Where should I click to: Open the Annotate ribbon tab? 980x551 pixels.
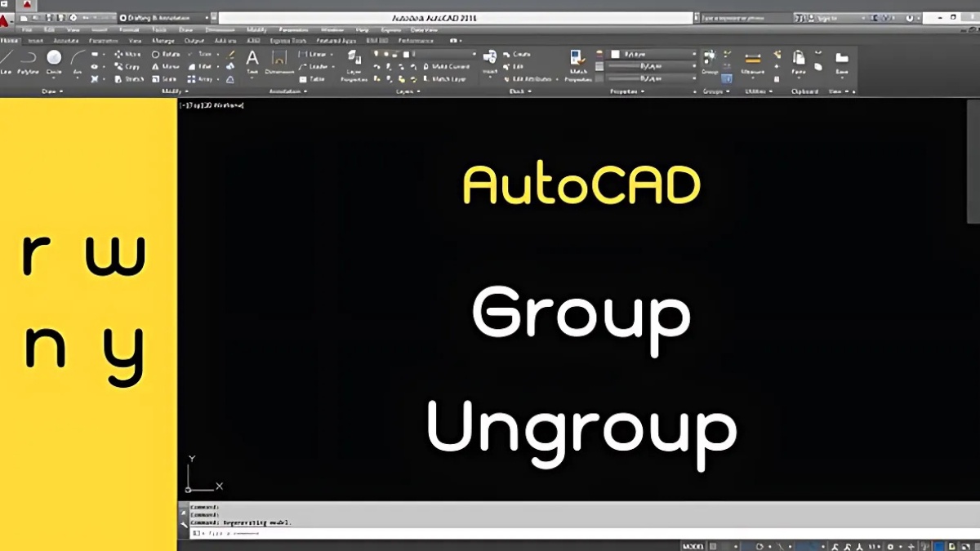[x=66, y=40]
